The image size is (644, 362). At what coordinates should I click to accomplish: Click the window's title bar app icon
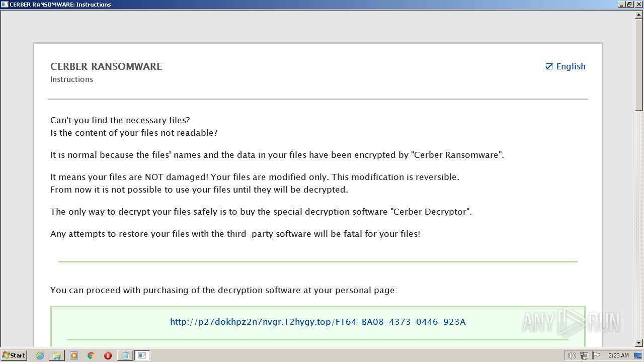coord(5,4)
